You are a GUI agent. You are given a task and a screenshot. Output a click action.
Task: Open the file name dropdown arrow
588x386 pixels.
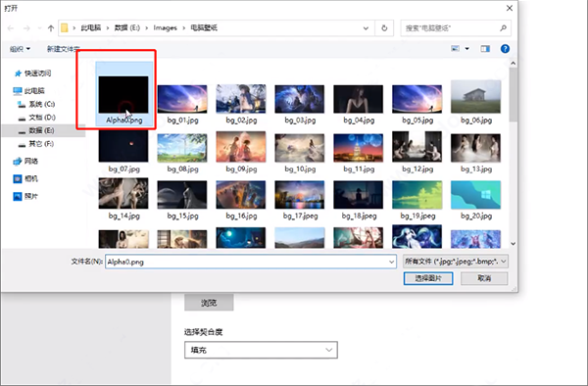click(x=391, y=262)
